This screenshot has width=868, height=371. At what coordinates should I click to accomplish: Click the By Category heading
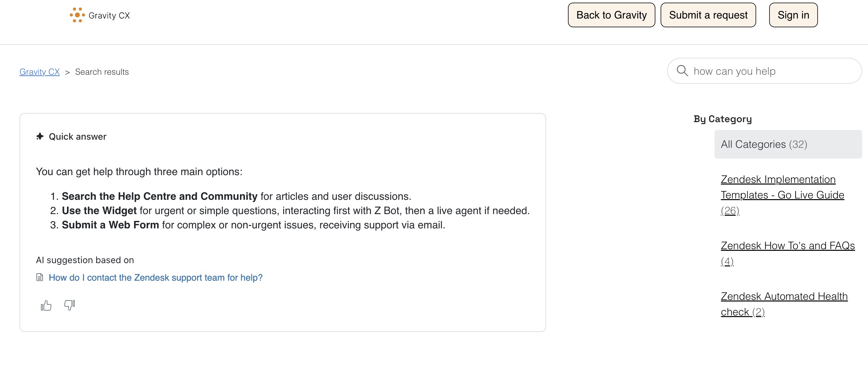pos(722,119)
